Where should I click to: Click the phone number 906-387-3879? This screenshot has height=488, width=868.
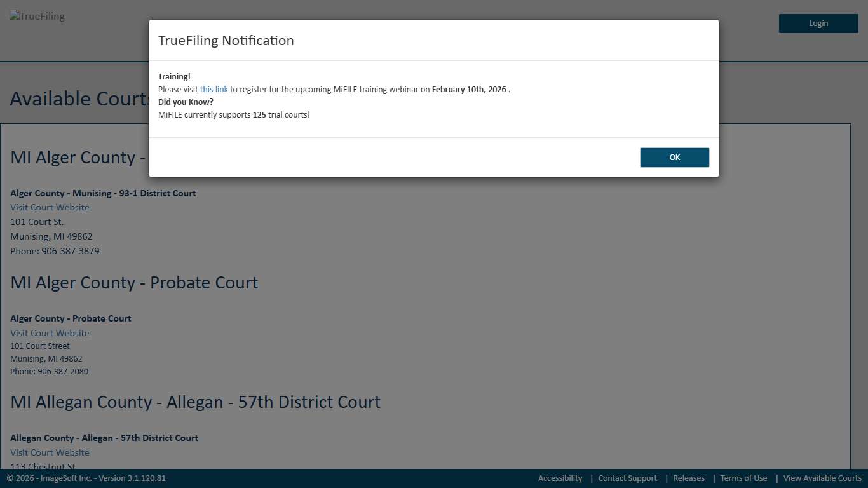click(x=70, y=251)
